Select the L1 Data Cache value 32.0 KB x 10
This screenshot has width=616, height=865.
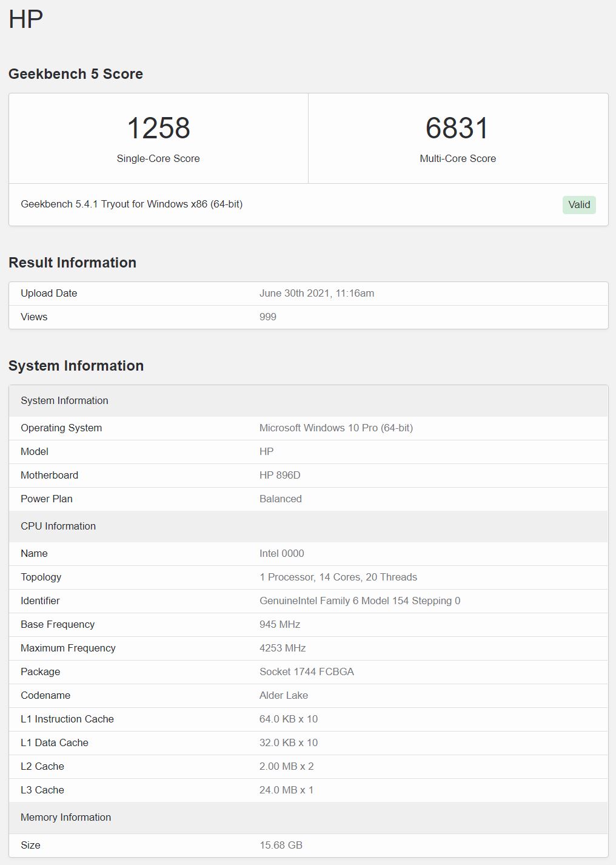tap(289, 742)
